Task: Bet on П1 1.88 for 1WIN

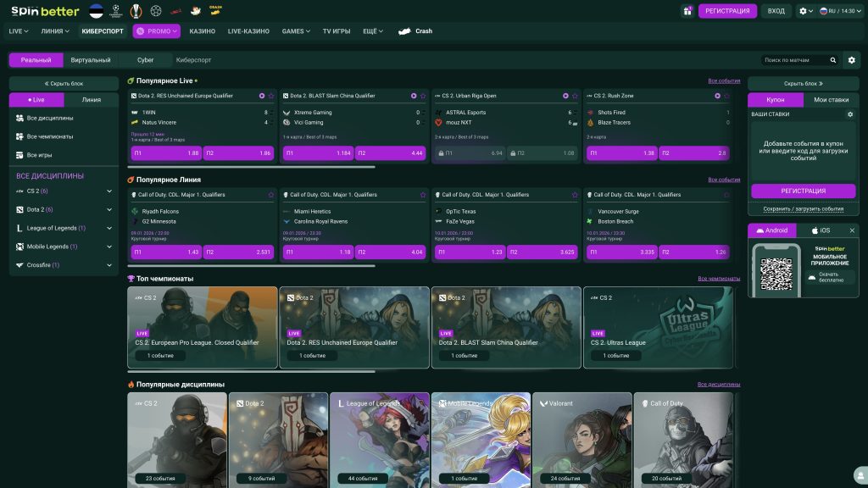Action: [x=166, y=153]
